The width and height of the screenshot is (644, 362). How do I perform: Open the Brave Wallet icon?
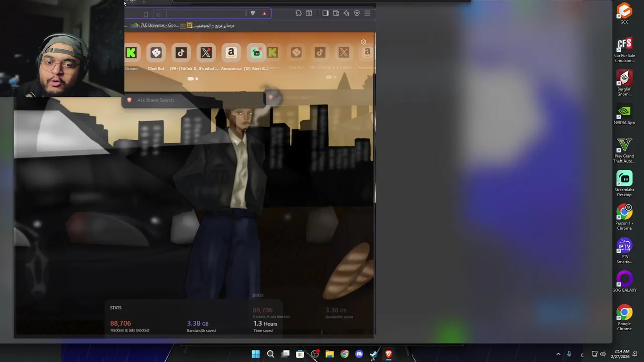[336, 13]
